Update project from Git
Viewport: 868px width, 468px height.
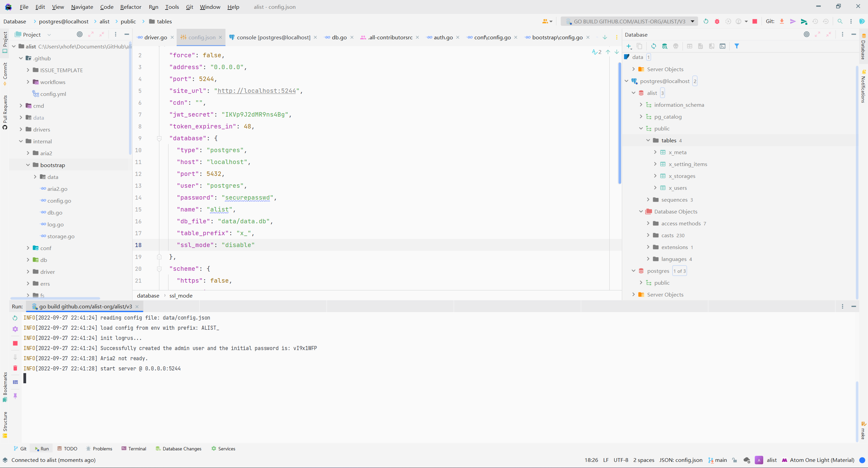pyautogui.click(x=782, y=21)
